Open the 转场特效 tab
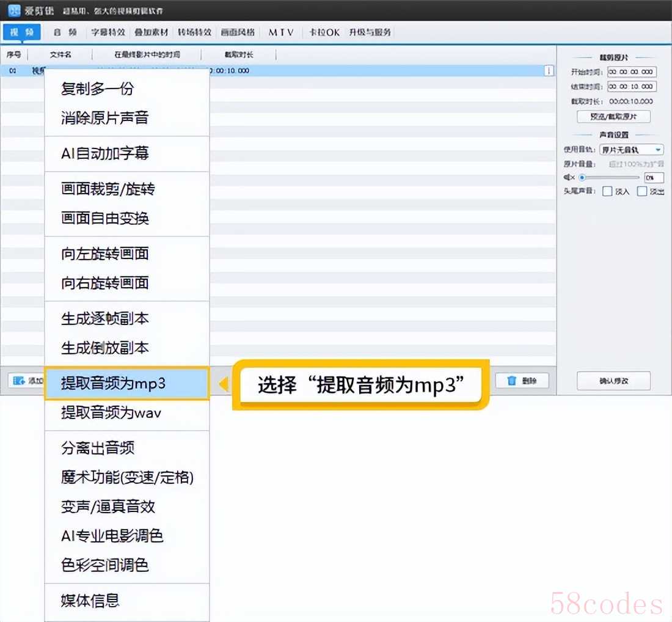 (x=194, y=32)
